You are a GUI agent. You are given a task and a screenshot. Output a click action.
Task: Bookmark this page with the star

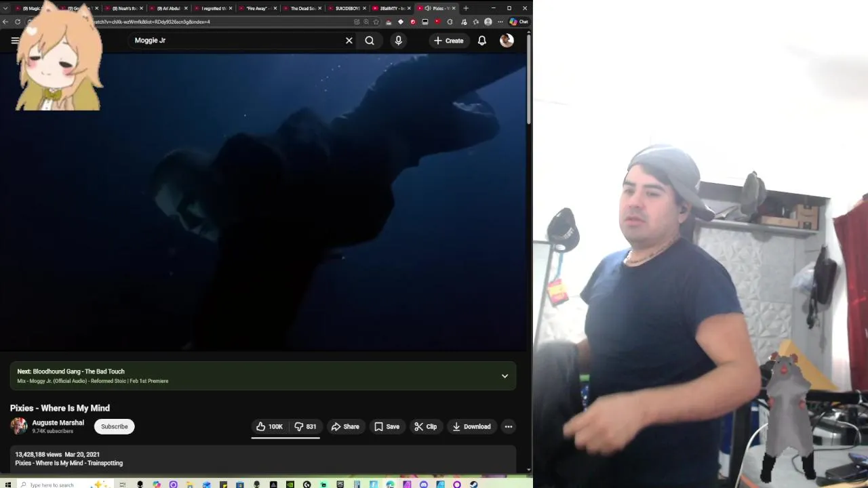pyautogui.click(x=376, y=22)
